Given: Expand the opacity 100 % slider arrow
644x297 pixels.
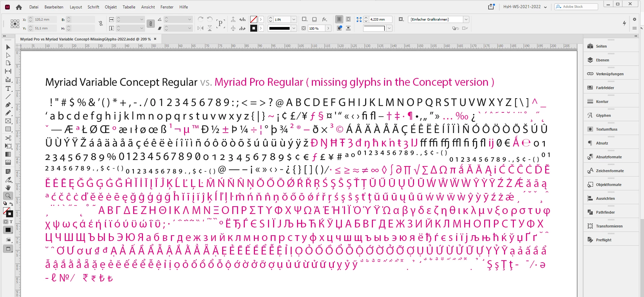Looking at the screenshot, I should tap(328, 28).
